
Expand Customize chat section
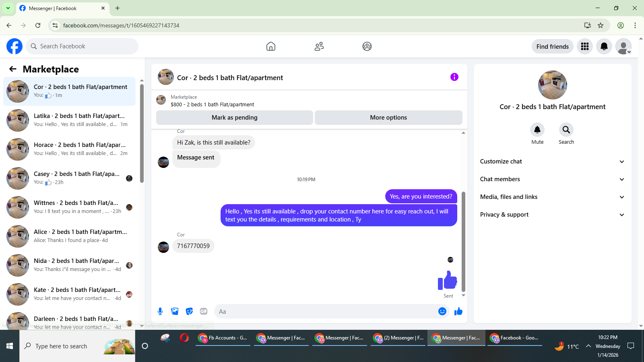[552, 161]
